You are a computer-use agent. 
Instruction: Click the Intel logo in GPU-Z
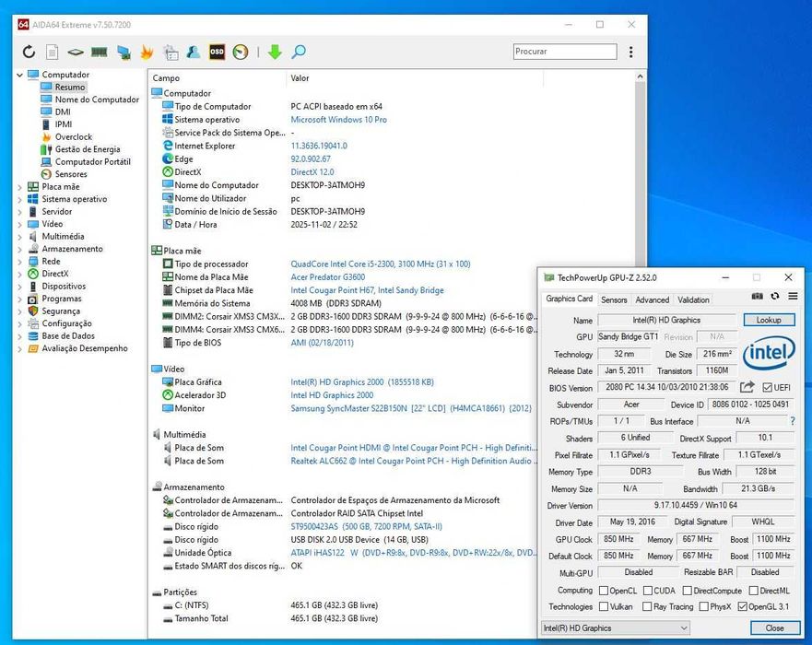pos(769,353)
